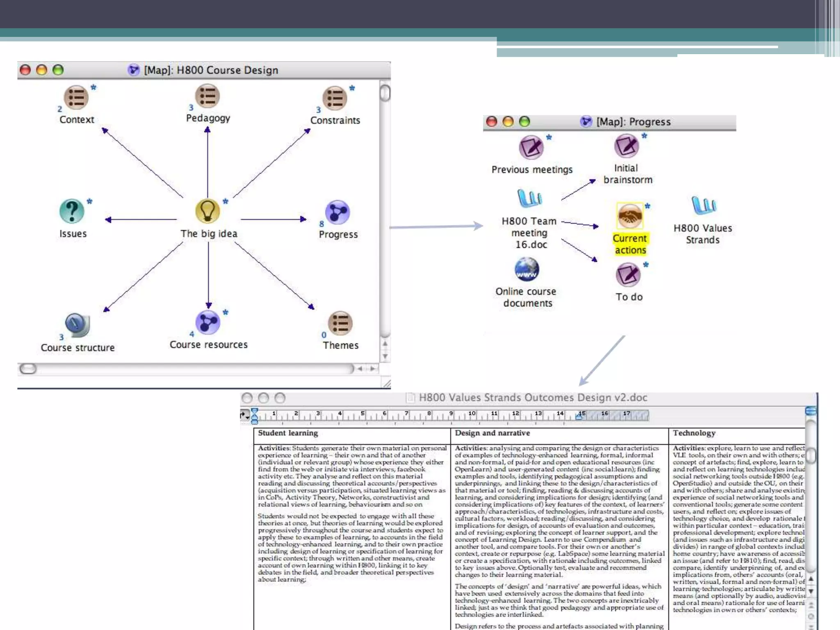
Task: Open the H800 Values Strands document icon
Action: coord(703,205)
